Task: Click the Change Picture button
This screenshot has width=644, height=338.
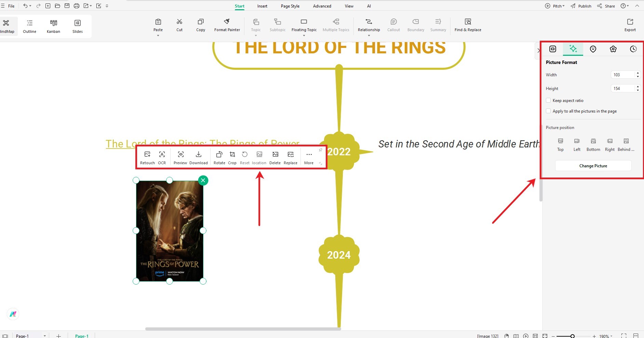Action: 593,166
